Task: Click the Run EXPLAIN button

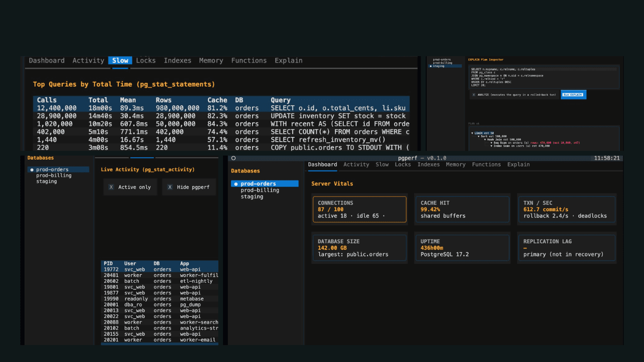Action: [x=573, y=95]
